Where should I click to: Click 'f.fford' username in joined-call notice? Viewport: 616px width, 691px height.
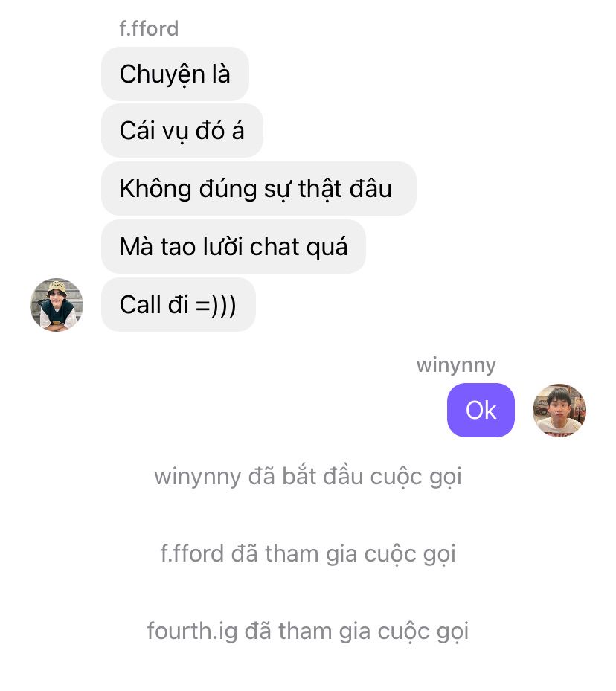click(192, 554)
